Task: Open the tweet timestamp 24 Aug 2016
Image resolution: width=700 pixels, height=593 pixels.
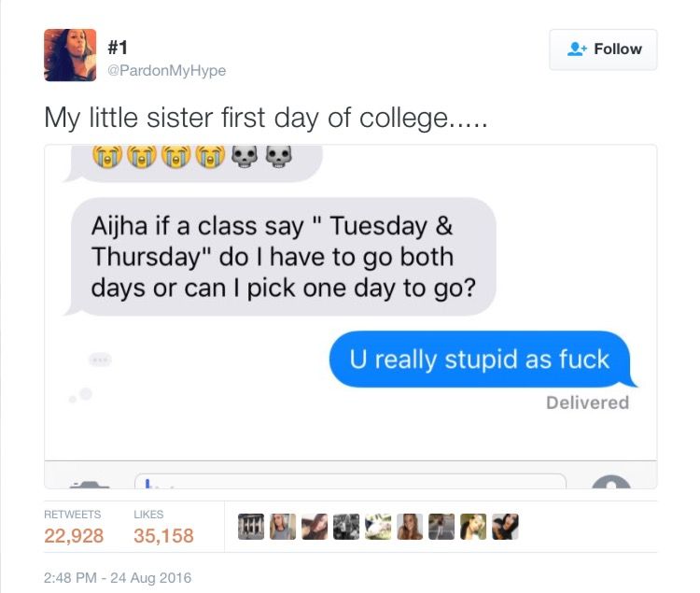Action: point(118,578)
